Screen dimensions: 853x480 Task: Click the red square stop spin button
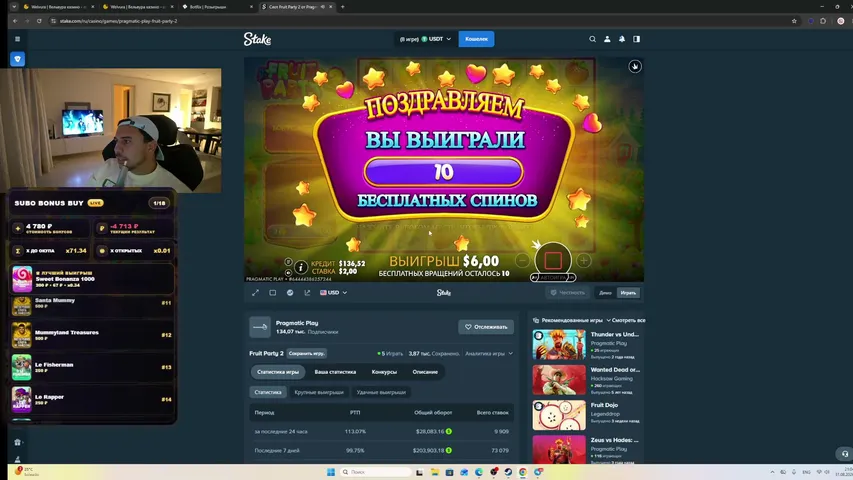click(x=553, y=260)
